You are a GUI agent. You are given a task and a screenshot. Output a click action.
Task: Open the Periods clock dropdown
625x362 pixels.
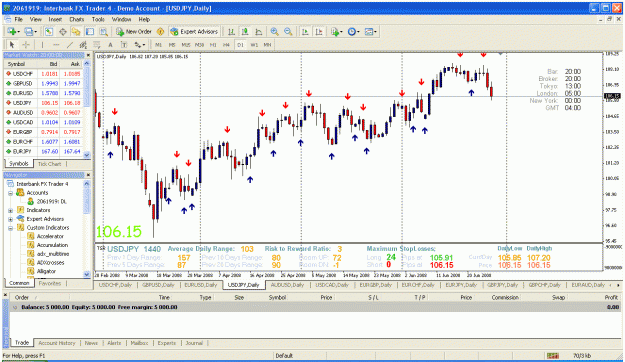(353, 31)
